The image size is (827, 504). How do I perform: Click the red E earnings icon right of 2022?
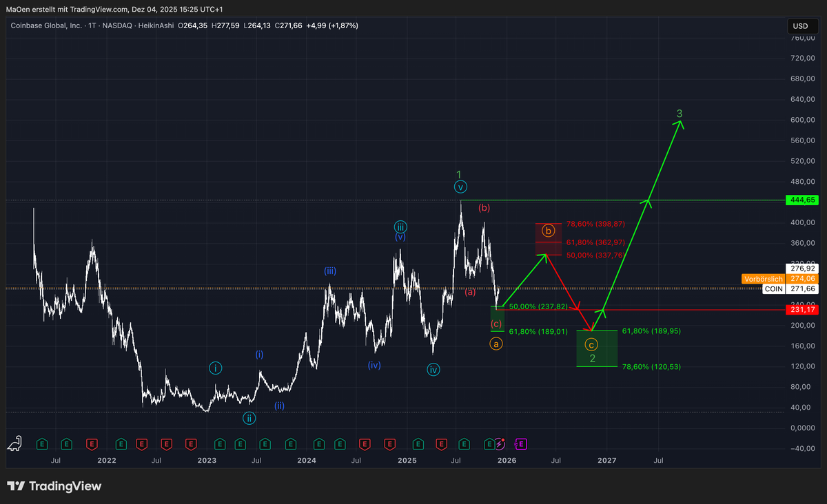pyautogui.click(x=141, y=444)
